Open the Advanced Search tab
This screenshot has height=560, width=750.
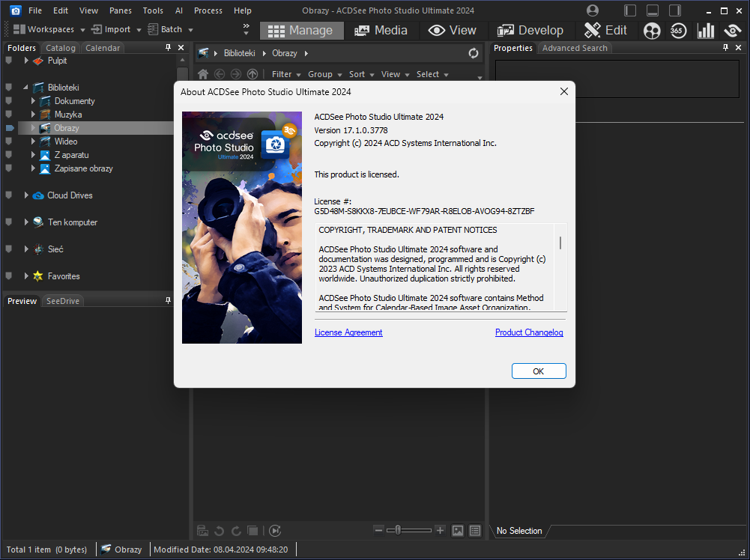coord(575,48)
